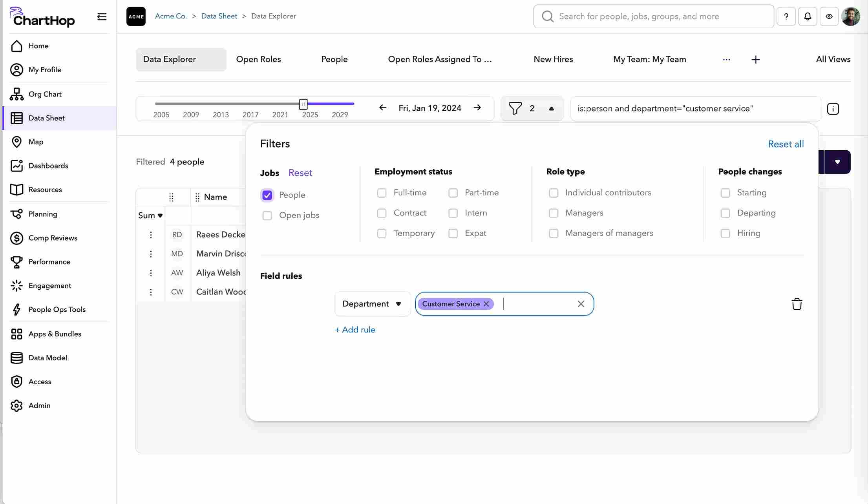Click the notifications bell icon
The width and height of the screenshot is (868, 504).
point(808,16)
